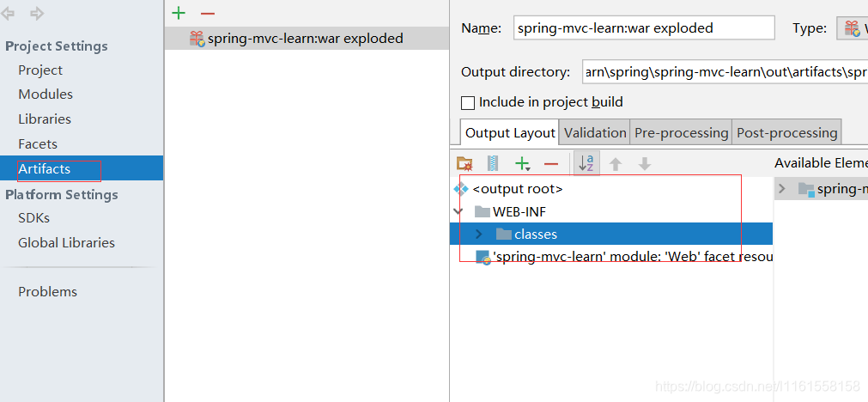Move element down with arrow button

coord(645,163)
